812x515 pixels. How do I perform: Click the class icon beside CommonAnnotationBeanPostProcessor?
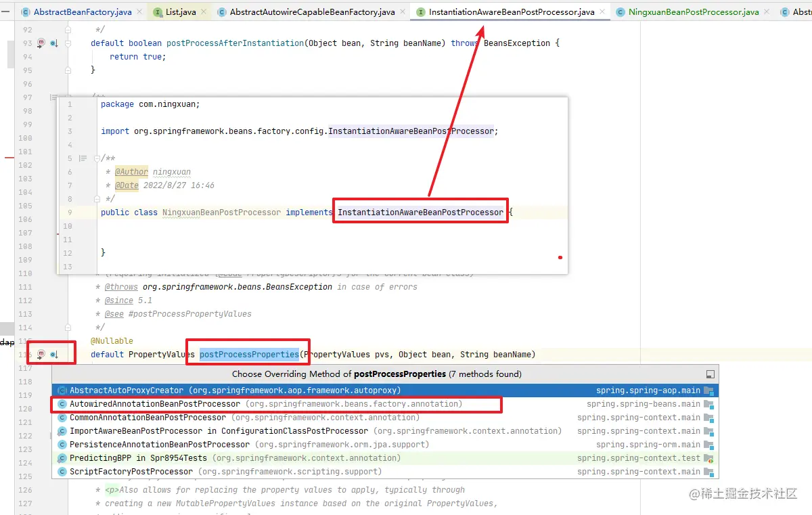(62, 418)
